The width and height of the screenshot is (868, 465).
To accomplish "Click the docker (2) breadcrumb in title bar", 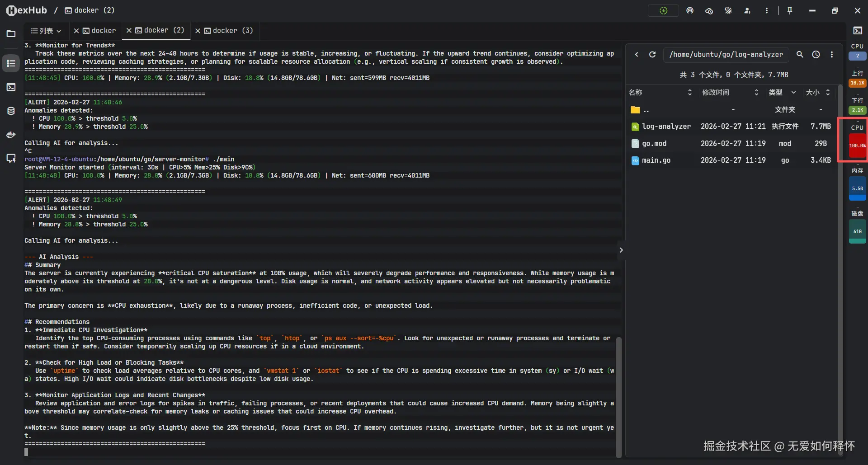I will (90, 10).
